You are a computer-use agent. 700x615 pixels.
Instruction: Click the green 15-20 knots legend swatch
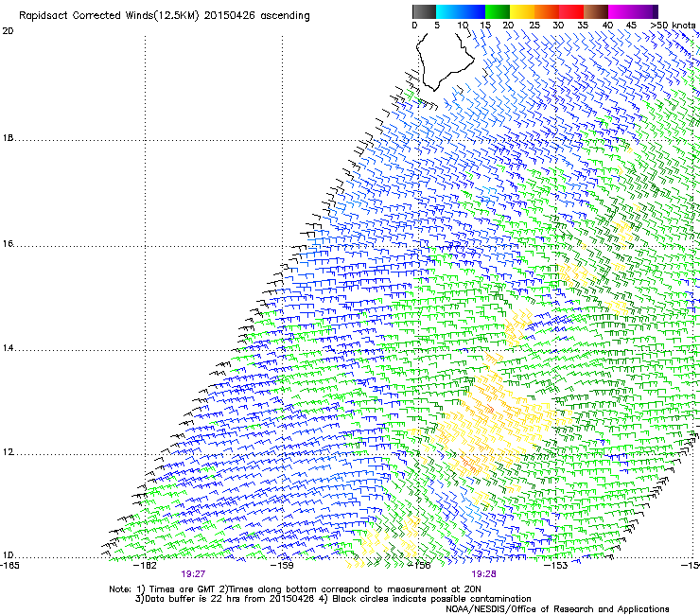(498, 11)
